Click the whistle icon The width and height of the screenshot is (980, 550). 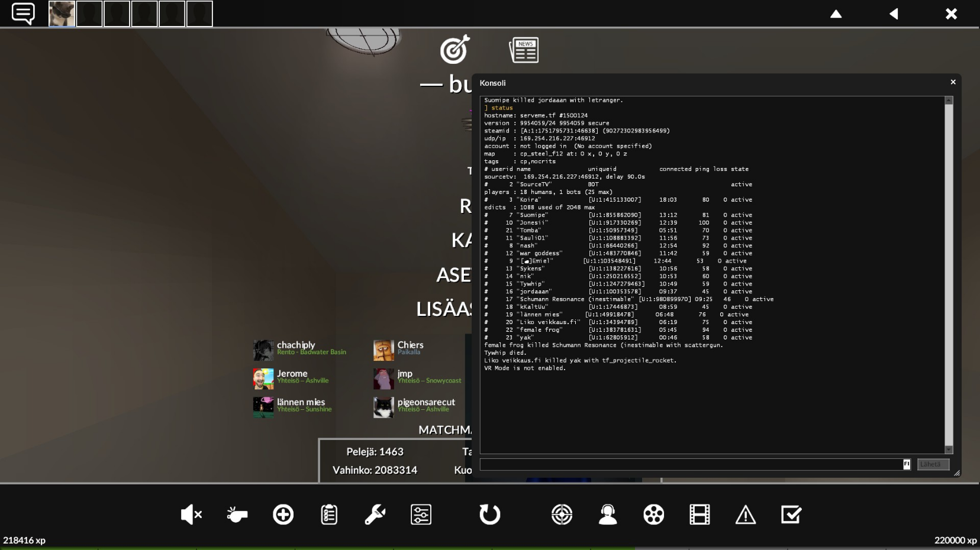pos(237,515)
